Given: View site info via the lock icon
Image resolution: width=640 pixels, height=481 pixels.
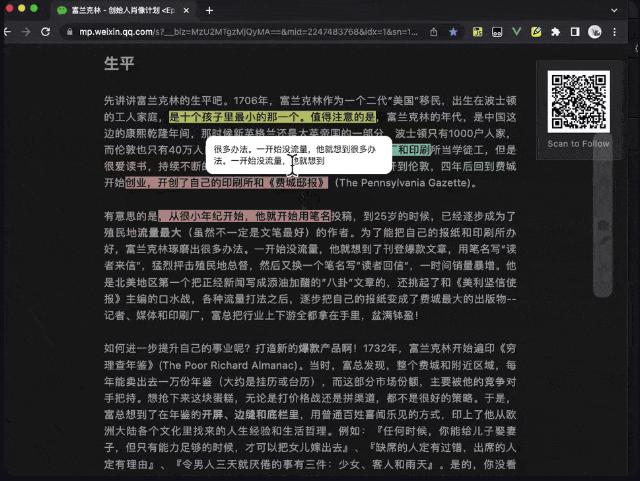Looking at the screenshot, I should [70, 32].
